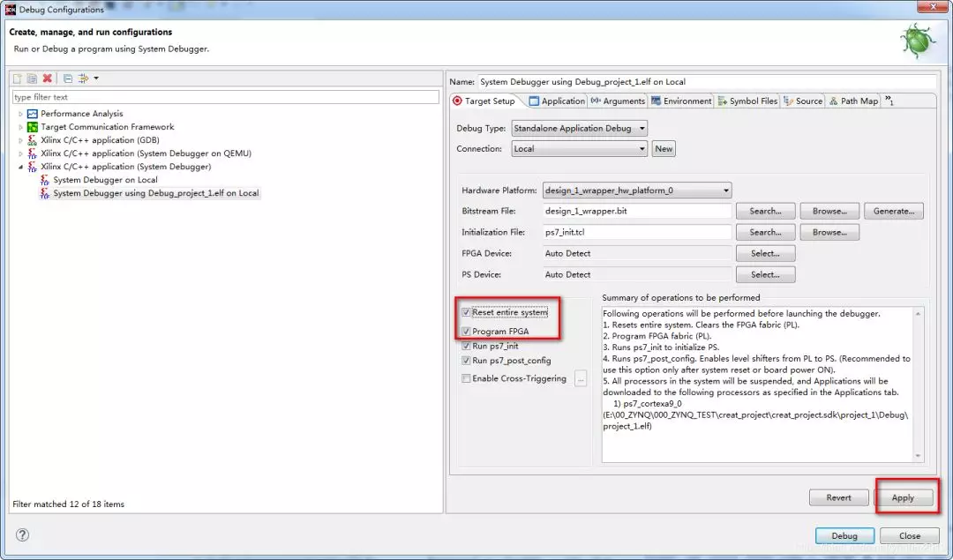Open the Hardware Platform dropdown

click(x=637, y=190)
